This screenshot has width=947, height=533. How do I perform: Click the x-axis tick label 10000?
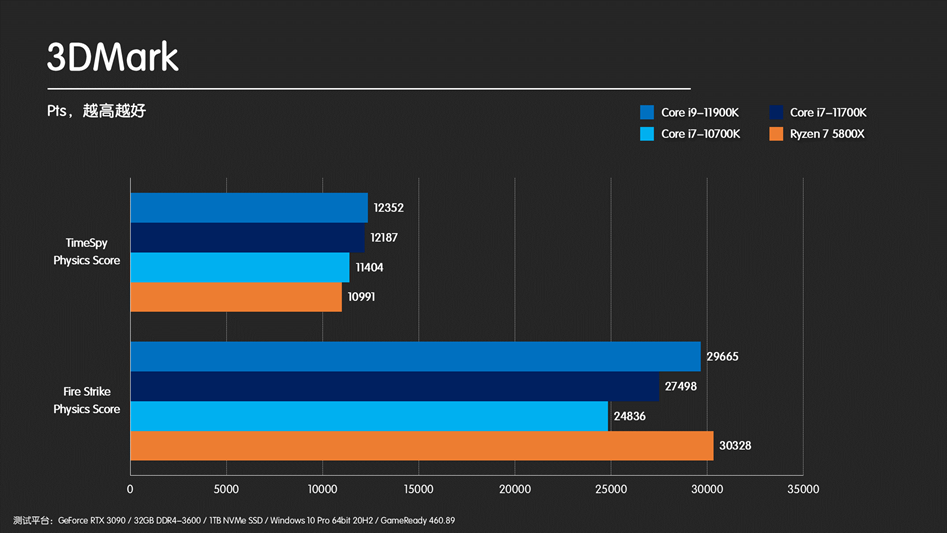[x=323, y=489]
